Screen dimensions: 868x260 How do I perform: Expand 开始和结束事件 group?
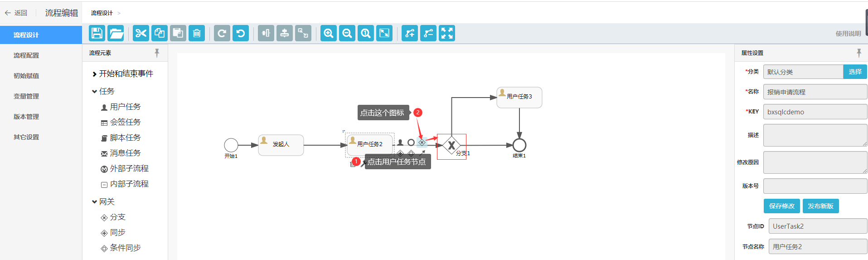tap(122, 74)
